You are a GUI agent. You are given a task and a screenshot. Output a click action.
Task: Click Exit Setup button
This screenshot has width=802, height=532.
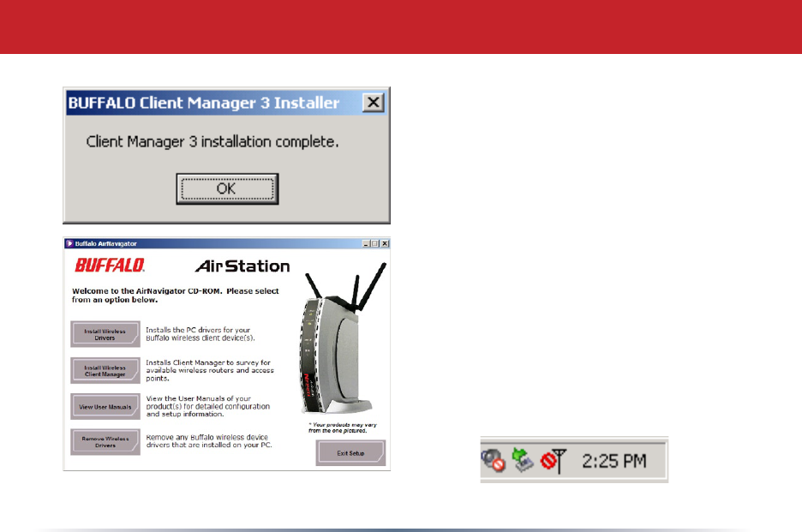click(350, 452)
